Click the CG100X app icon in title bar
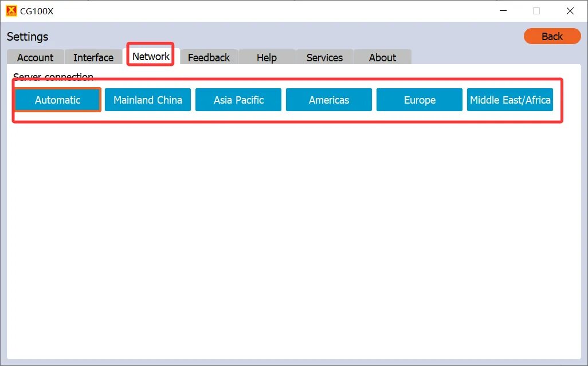The height and width of the screenshot is (366, 588). [11, 11]
